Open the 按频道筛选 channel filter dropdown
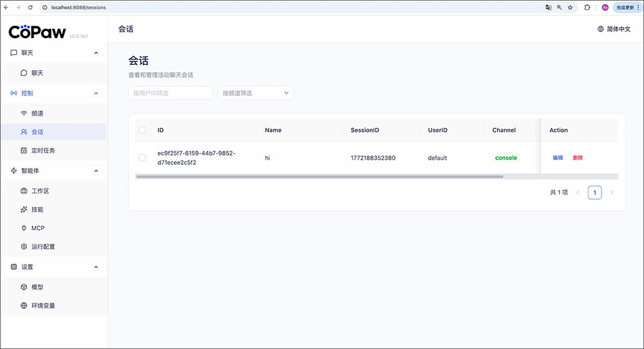The height and width of the screenshot is (349, 644). 256,93
